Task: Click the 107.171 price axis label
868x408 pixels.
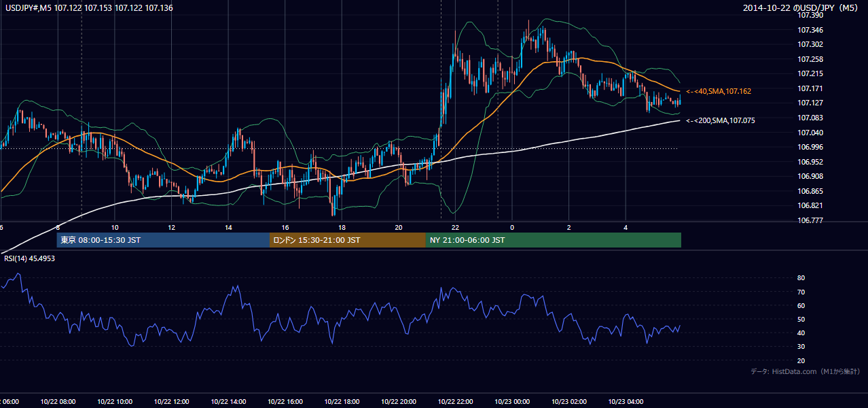Action: click(x=810, y=88)
